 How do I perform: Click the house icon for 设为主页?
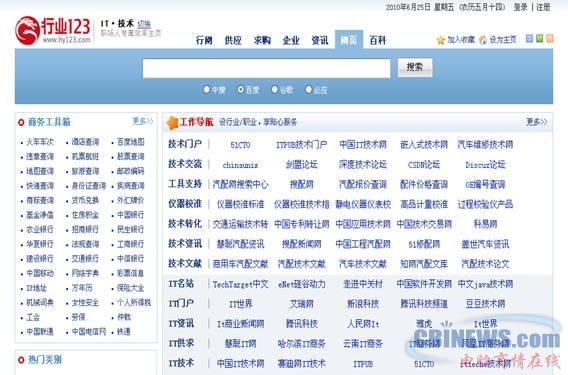(x=483, y=40)
